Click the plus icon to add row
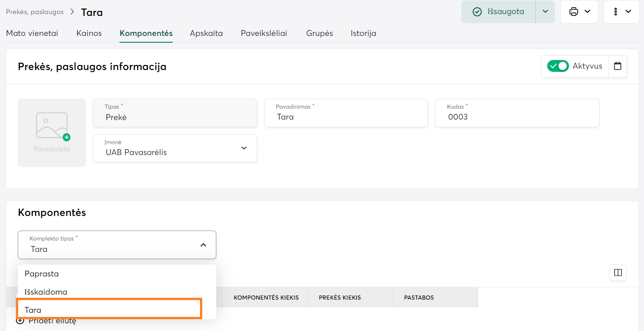The height and width of the screenshot is (331, 644). tap(20, 321)
